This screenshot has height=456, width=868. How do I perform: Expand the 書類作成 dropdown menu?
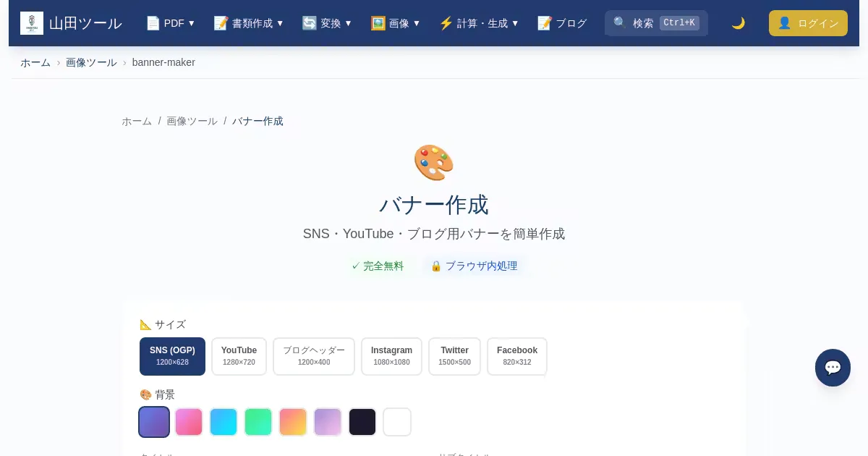pyautogui.click(x=249, y=23)
